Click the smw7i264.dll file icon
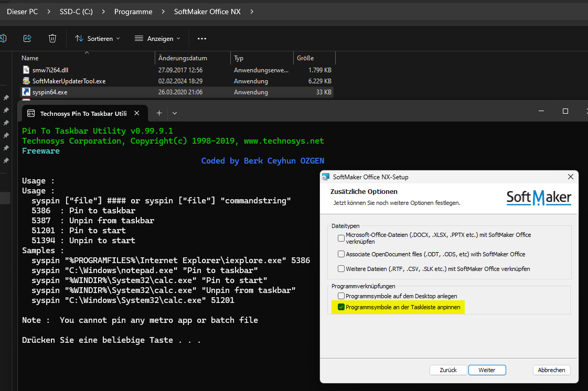The width and height of the screenshot is (588, 391). pos(26,70)
